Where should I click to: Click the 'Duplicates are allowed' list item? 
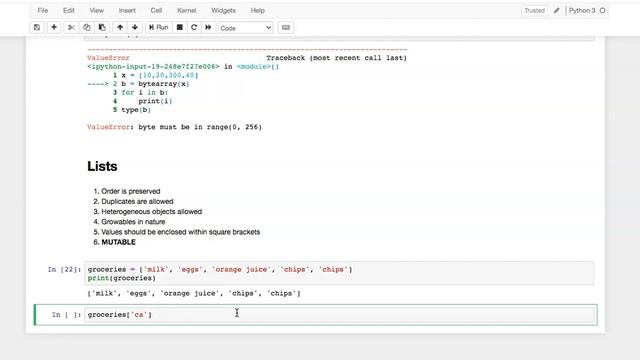[137, 201]
